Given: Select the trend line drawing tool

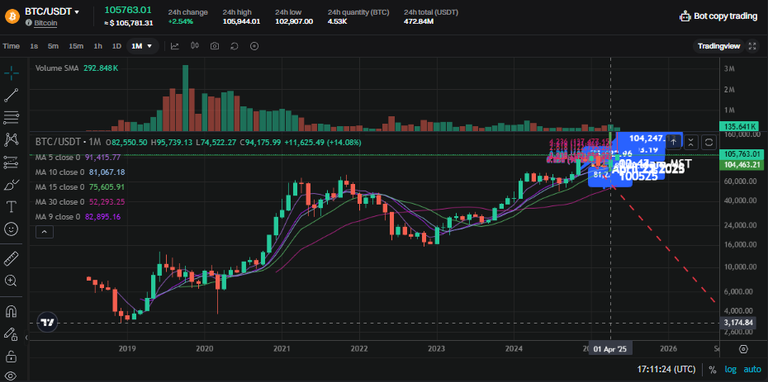Looking at the screenshot, I should click(11, 95).
